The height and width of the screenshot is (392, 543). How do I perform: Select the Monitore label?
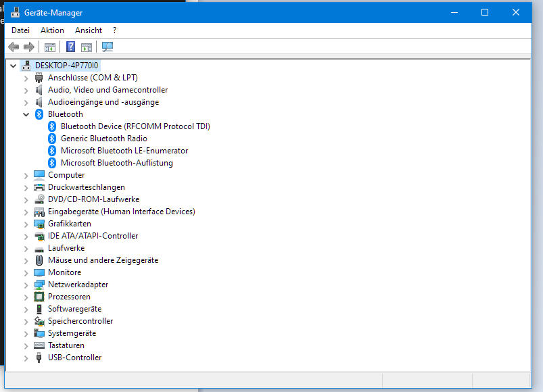(64, 272)
